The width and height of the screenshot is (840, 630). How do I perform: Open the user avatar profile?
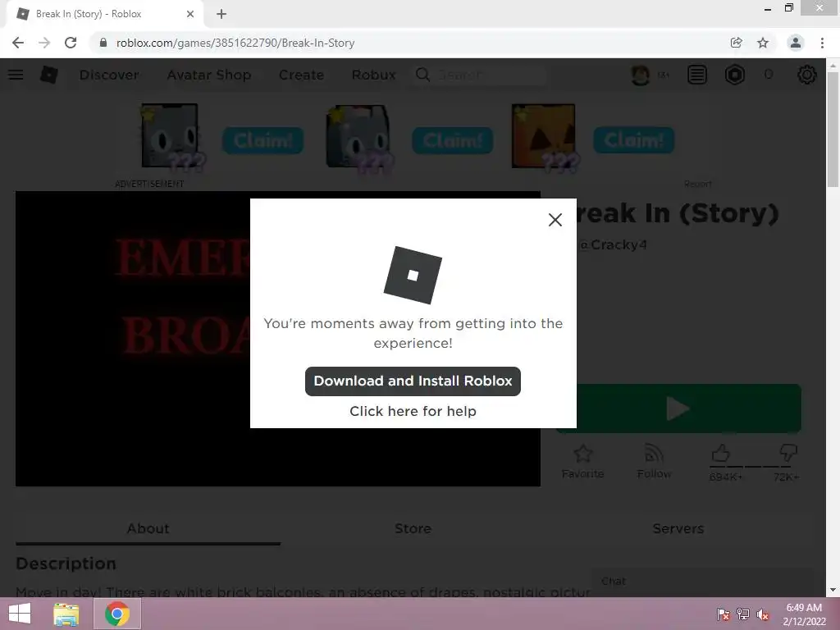tap(640, 75)
